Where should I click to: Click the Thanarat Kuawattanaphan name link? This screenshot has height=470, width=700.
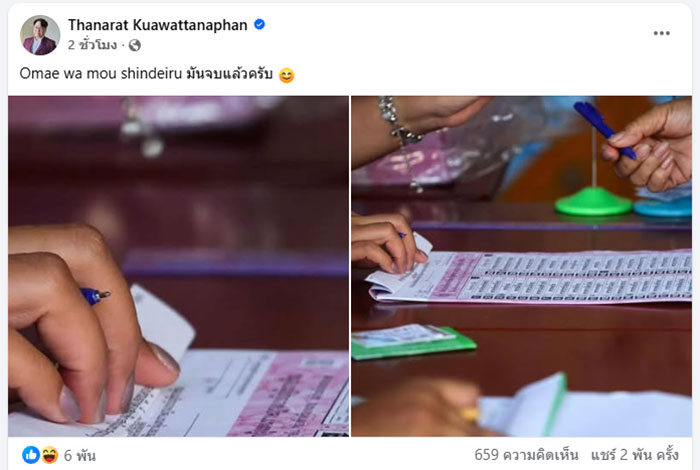point(158,25)
